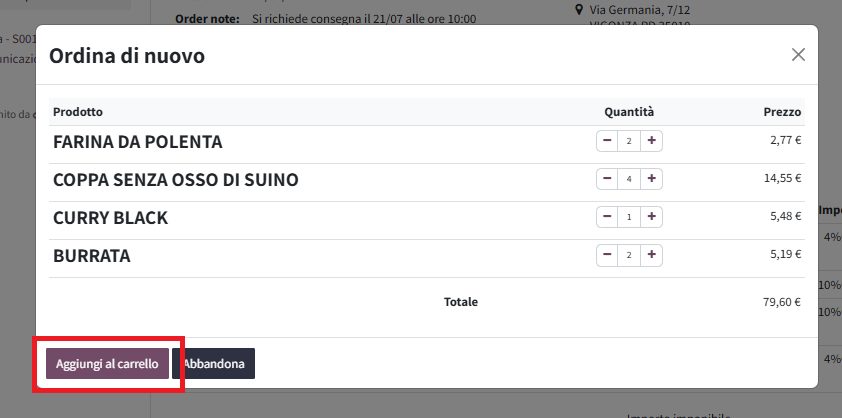Screen dimensions: 842x418
Task: Click the Totale amount 79,60 €
Action: (782, 302)
